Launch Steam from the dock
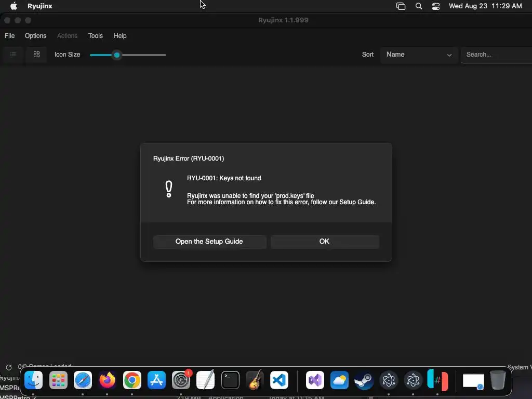Viewport: 532px width, 399px height. tap(364, 380)
